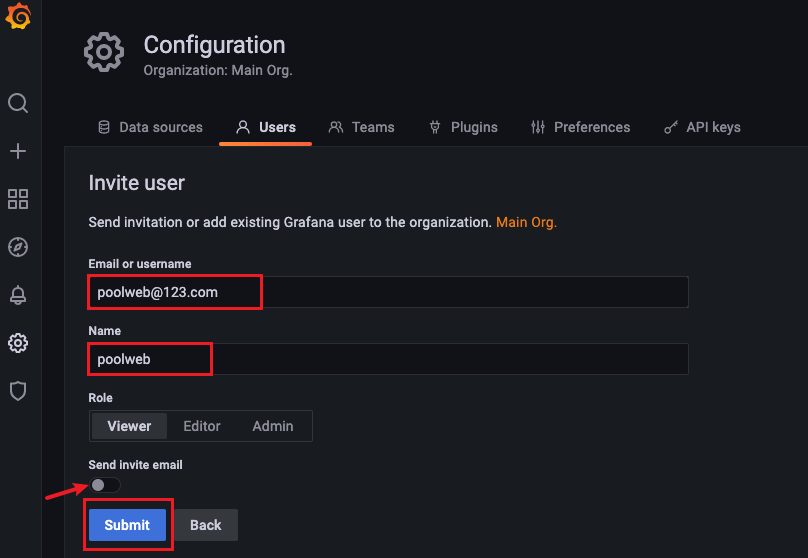Submit the invite user form
Image resolution: width=808 pixels, height=558 pixels.
[x=127, y=525]
